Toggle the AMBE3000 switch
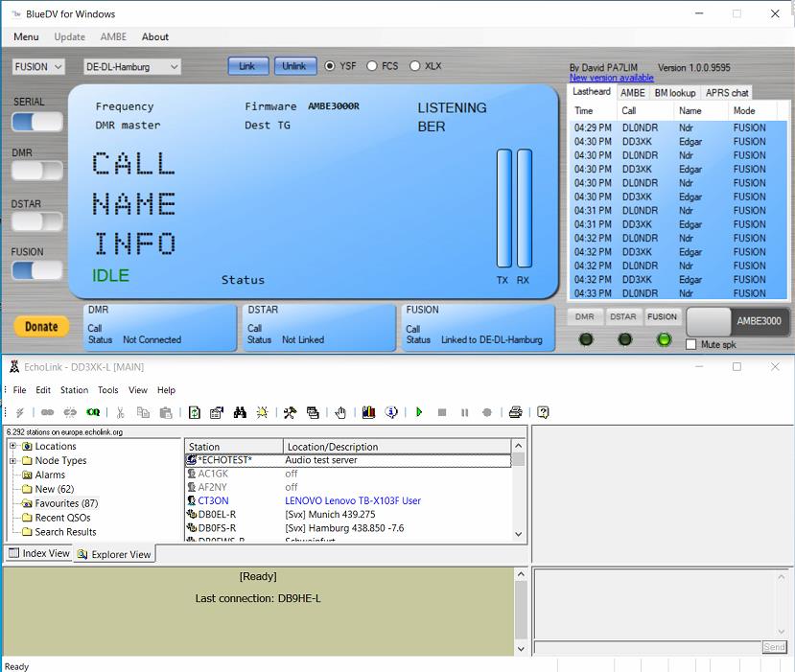Viewport: 795px width, 672px height. [738, 321]
